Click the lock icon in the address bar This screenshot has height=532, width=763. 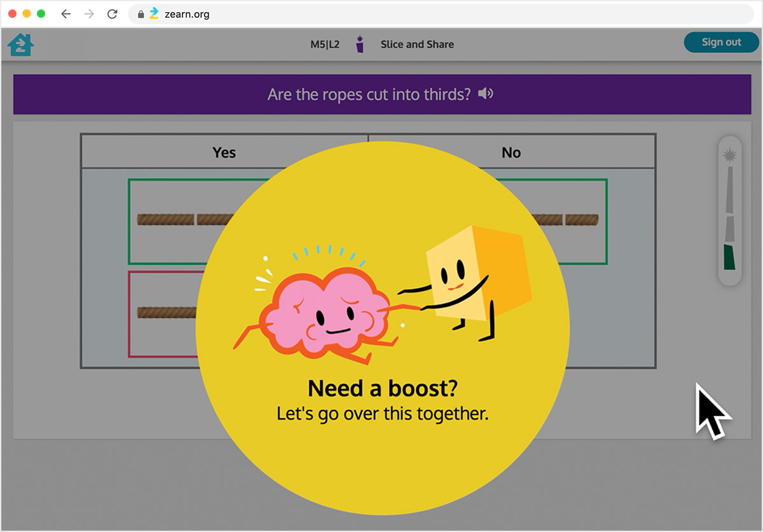tap(141, 14)
